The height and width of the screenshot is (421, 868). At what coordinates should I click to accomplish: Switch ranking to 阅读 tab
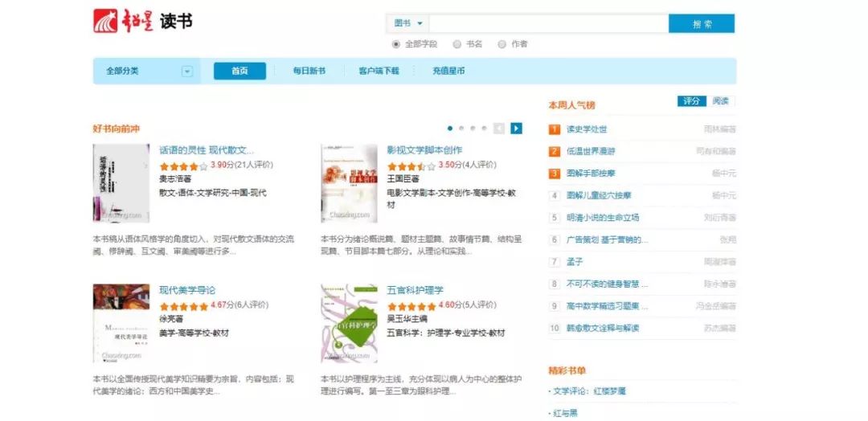click(x=721, y=101)
